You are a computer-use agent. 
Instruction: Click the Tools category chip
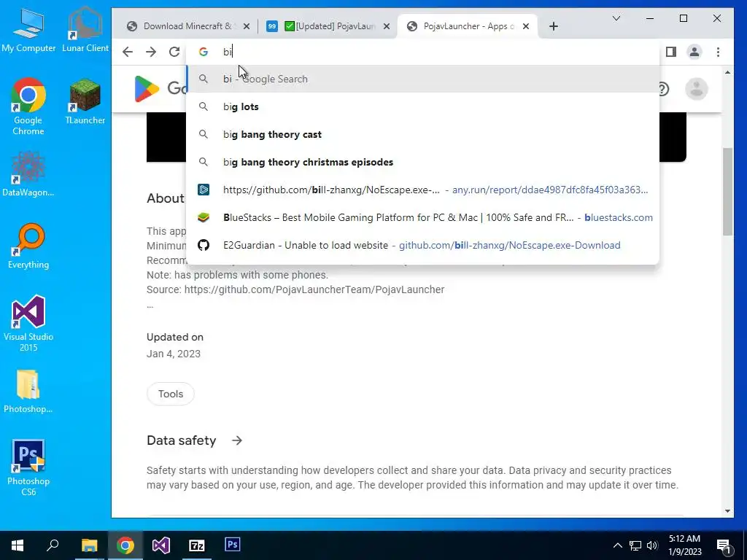click(171, 394)
